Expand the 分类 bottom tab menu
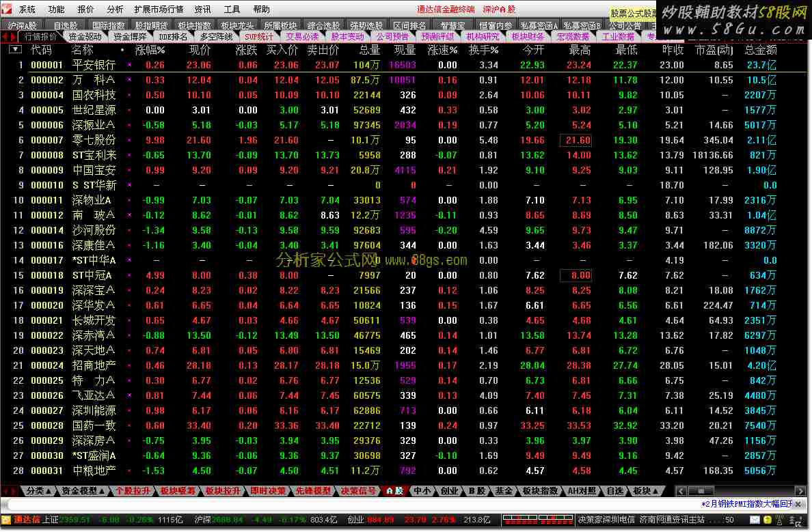The image size is (812, 532). tap(38, 490)
